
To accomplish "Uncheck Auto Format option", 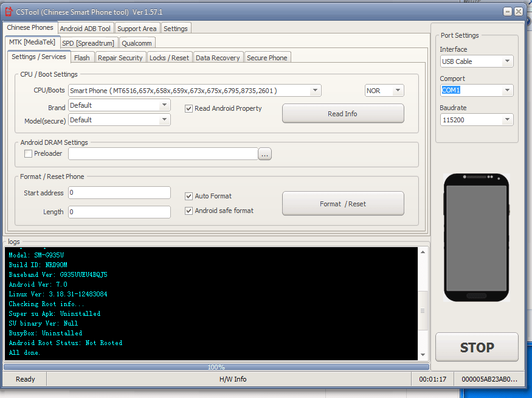I will point(188,197).
